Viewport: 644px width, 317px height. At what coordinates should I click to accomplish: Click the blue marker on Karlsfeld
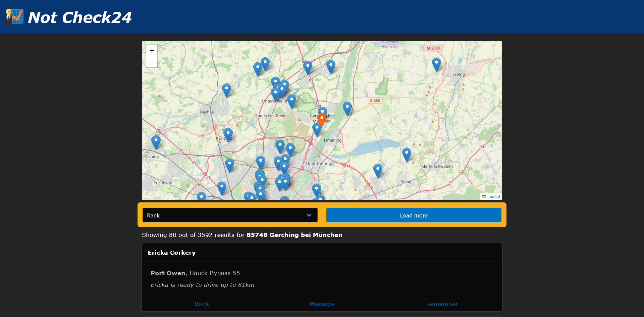point(228,135)
